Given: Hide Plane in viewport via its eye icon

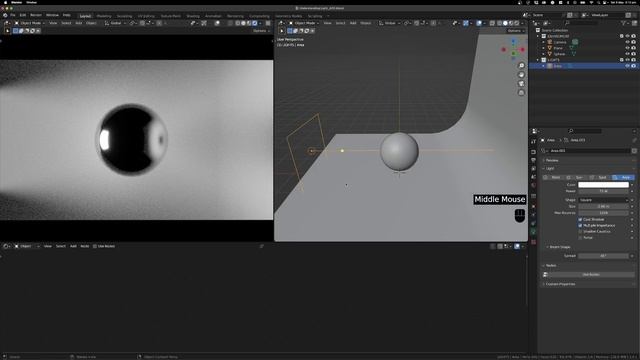Looking at the screenshot, I should [627, 48].
